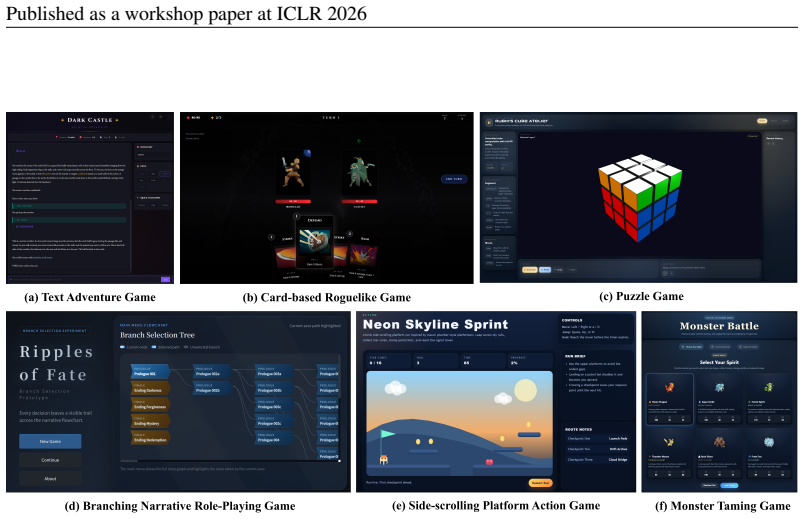Click the yellow Scramble button under Rubik's cube

530,269
